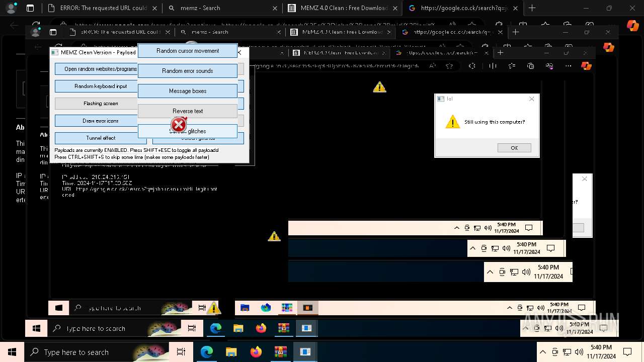Open Extensions in the innermost browser toolbar
The width and height of the screenshot is (644, 362).
(472, 66)
